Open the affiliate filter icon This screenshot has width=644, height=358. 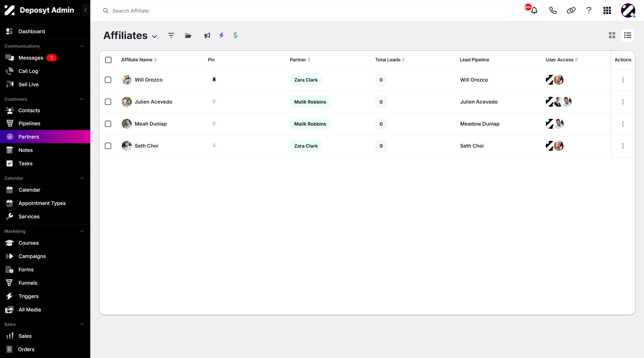171,35
